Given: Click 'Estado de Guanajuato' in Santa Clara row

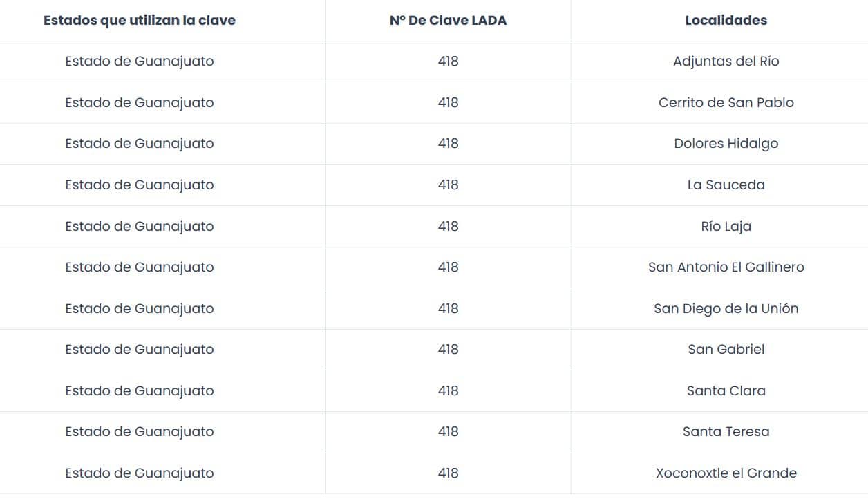Looking at the screenshot, I should point(140,391).
